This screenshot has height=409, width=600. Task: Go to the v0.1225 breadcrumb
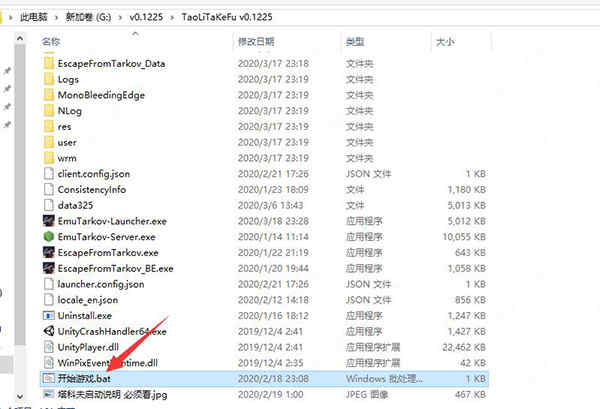tap(146, 17)
